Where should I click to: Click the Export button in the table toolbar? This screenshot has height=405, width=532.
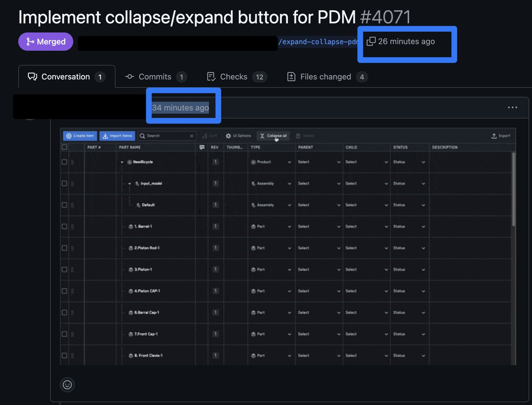click(x=501, y=136)
